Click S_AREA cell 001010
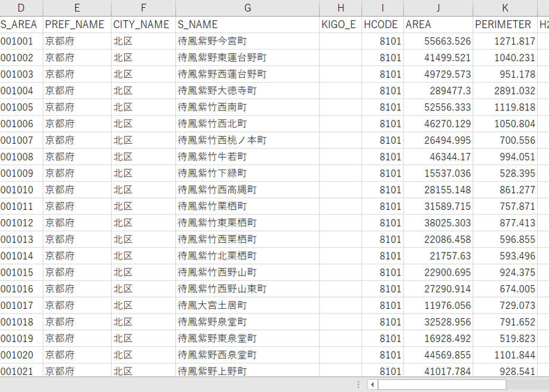 [x=21, y=189]
